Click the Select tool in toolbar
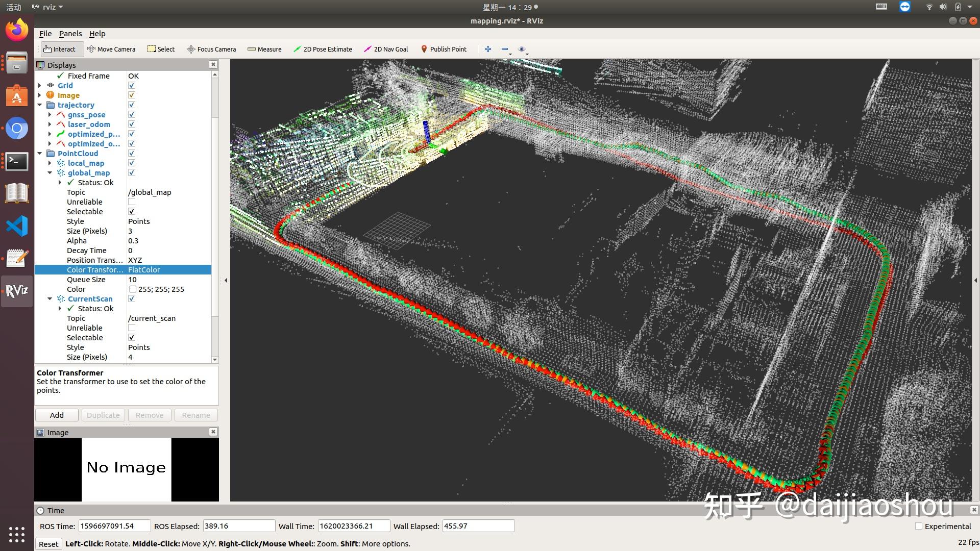980x551 pixels. pyautogui.click(x=161, y=49)
